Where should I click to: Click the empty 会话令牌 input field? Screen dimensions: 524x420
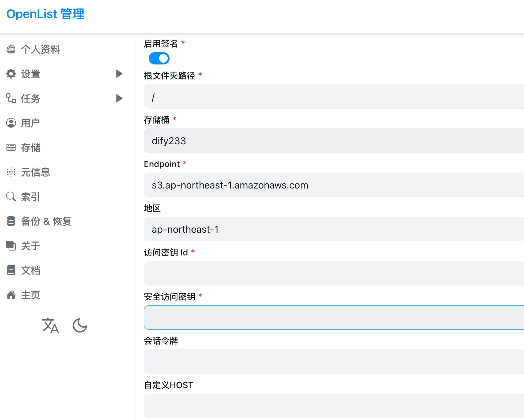point(334,362)
